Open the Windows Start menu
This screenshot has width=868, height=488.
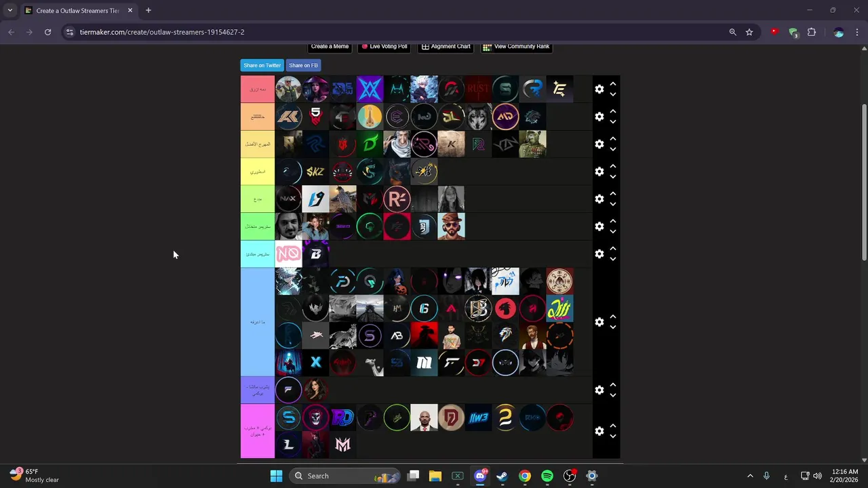(276, 476)
